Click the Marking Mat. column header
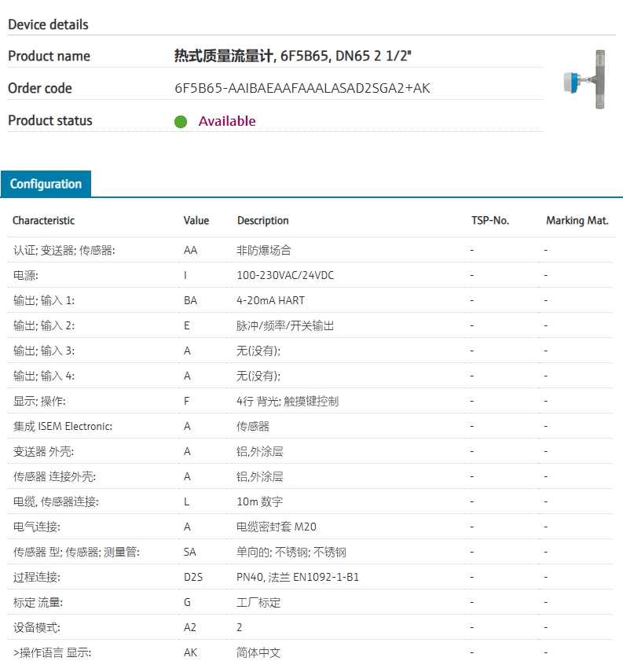623x672 pixels. 577,221
